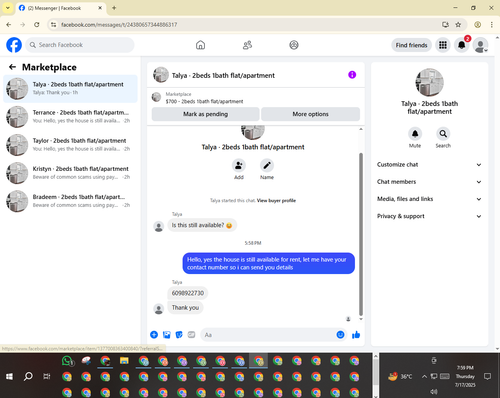Click the pencil Name icon
Screen dimensions: 500x398
click(267, 165)
